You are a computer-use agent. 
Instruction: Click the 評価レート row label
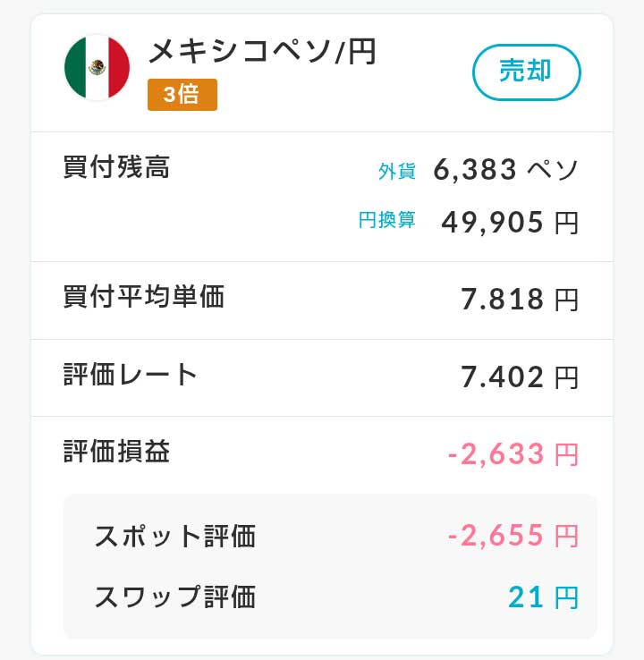coord(130,374)
